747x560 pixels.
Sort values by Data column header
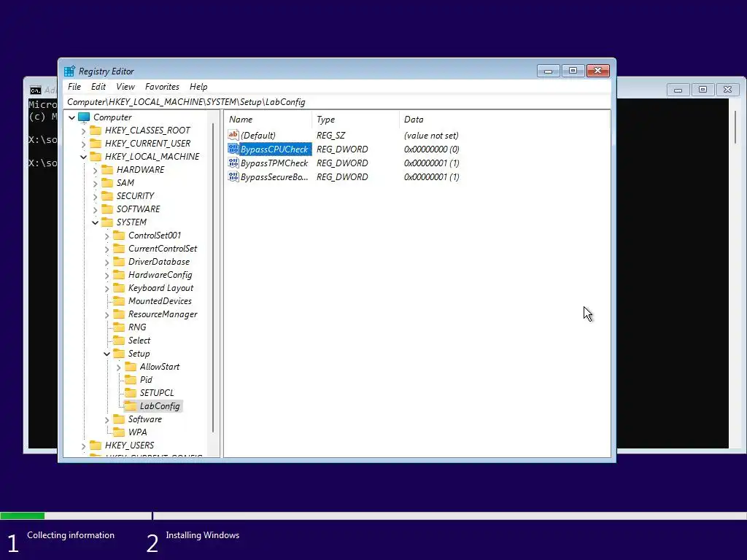click(504, 120)
